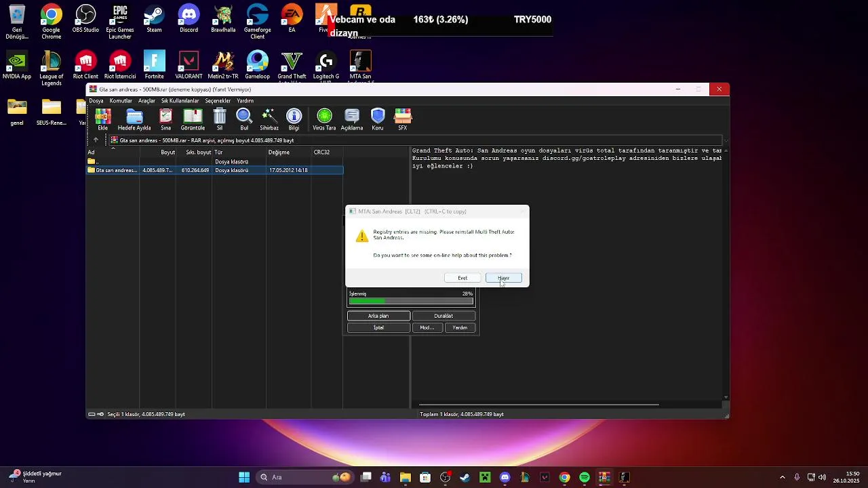868x488 pixels.
Task: Click the Görüntüle (View) book icon
Action: (x=193, y=119)
